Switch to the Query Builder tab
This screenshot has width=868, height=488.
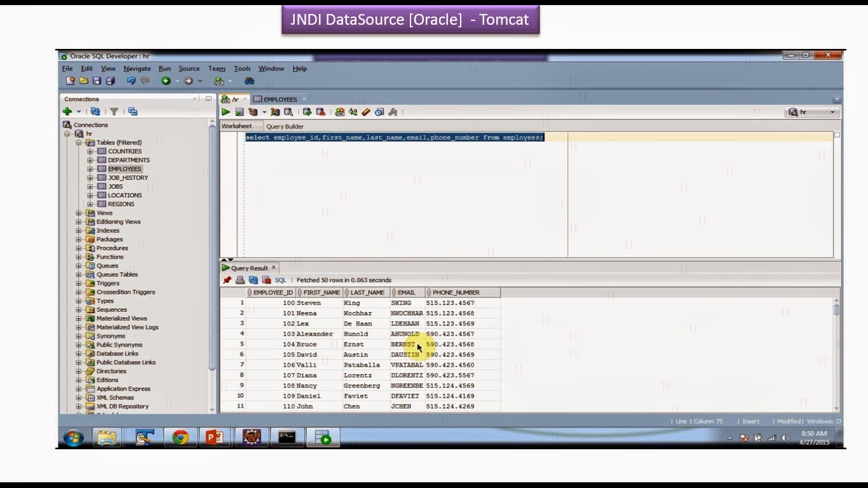coord(285,126)
